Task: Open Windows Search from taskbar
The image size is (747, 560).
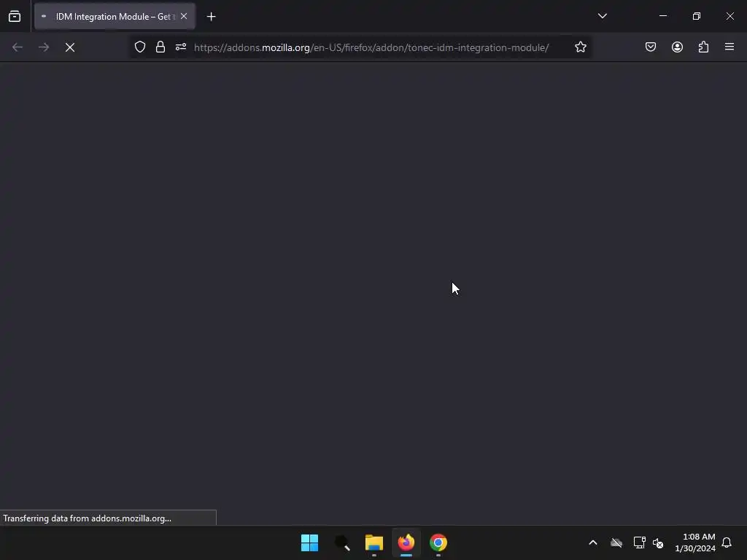Action: 342,542
